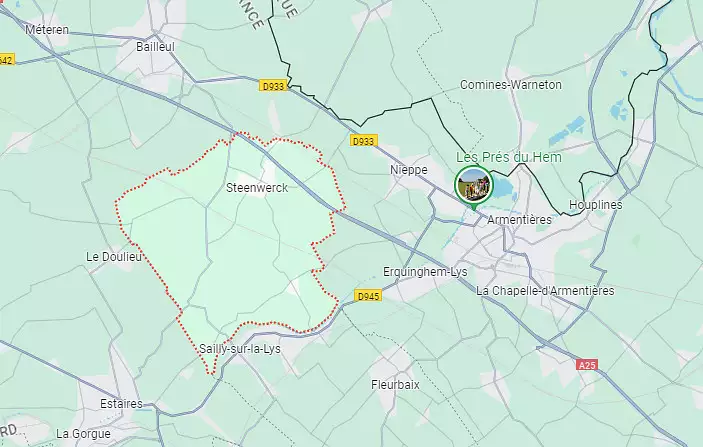This screenshot has width=703, height=447.
Task: Click the Les Prés du Hem photo pin
Action: click(x=473, y=185)
